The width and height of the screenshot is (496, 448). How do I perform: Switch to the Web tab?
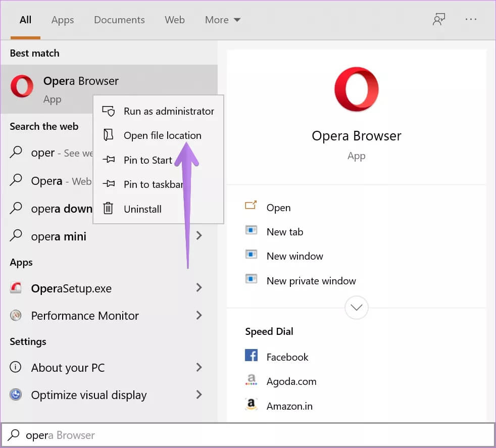pyautogui.click(x=175, y=20)
